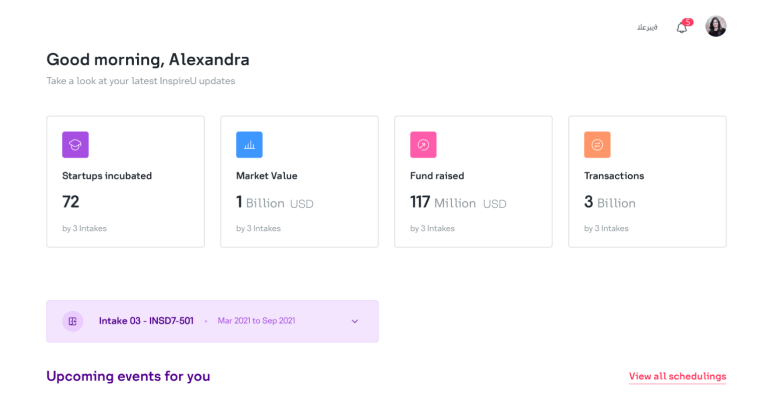The width and height of the screenshot is (765, 400).
Task: Click the Good morning, Alexandra heading
Action: coord(148,59)
